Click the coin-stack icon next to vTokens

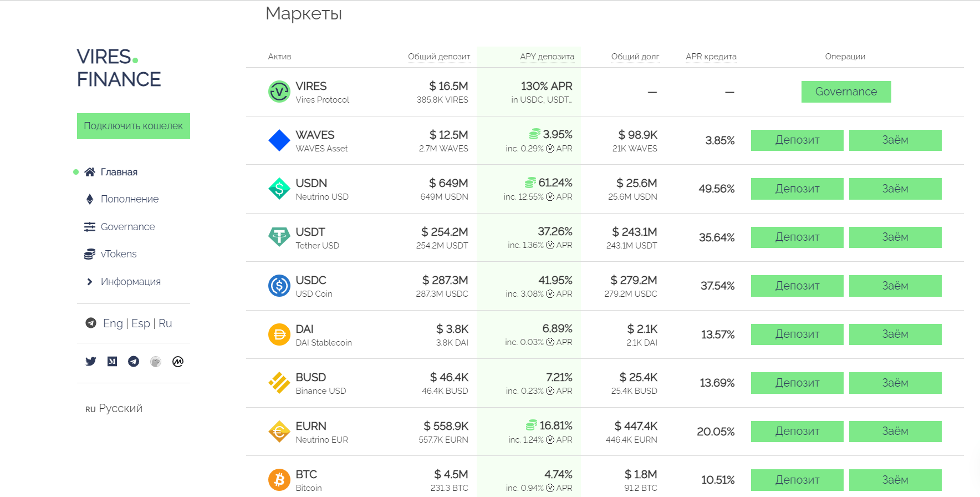89,253
